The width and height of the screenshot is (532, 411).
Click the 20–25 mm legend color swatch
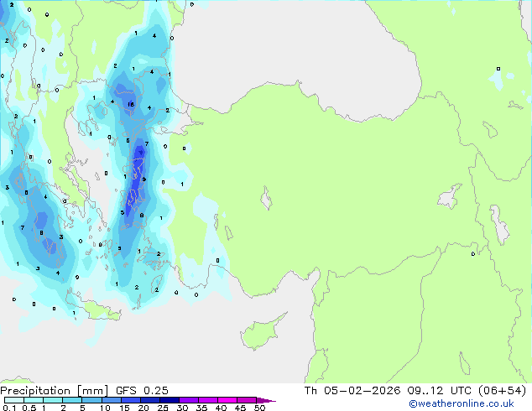pos(149,400)
